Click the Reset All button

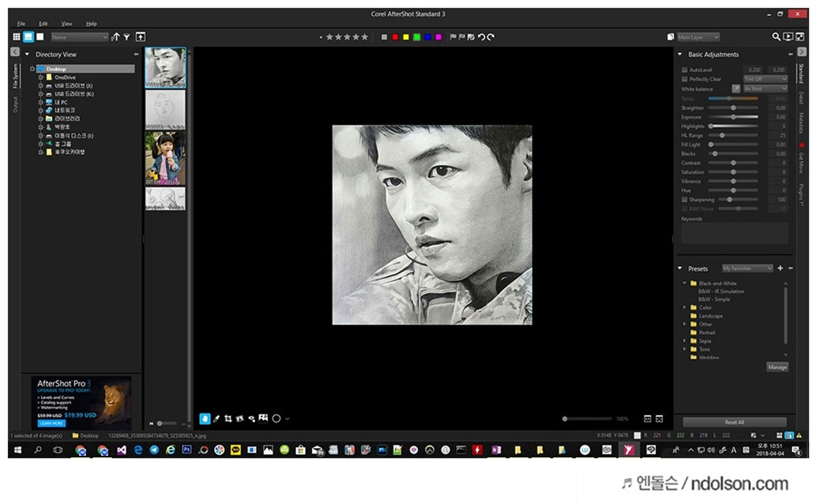[735, 422]
